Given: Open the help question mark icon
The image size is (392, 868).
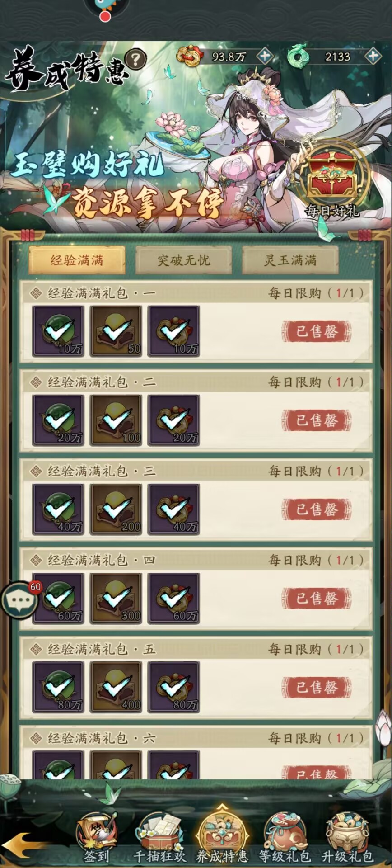Looking at the screenshot, I should tap(135, 59).
